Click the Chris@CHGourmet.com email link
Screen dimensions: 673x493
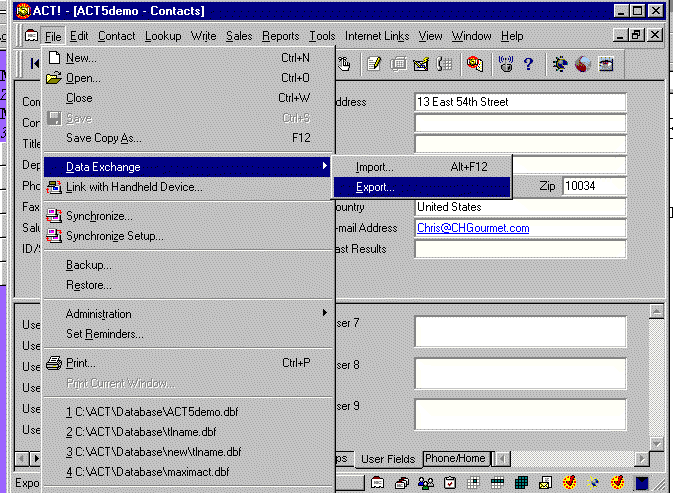473,228
